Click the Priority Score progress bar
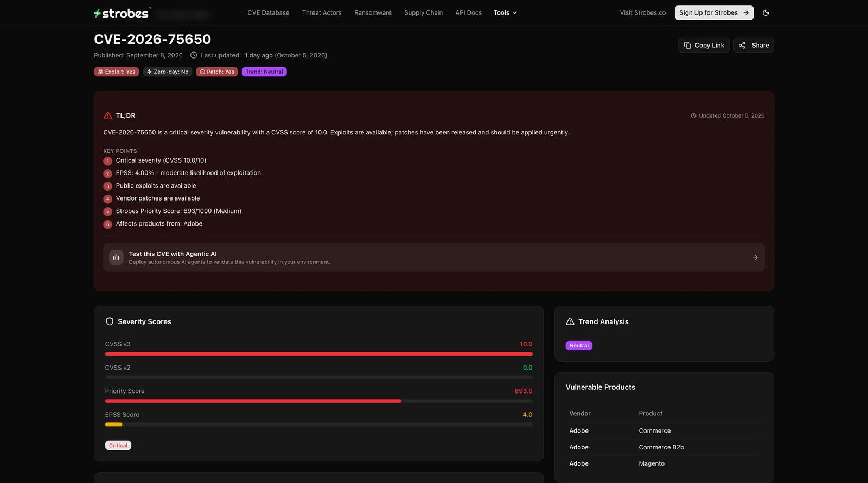Viewport: 868px width, 483px height. pos(319,401)
